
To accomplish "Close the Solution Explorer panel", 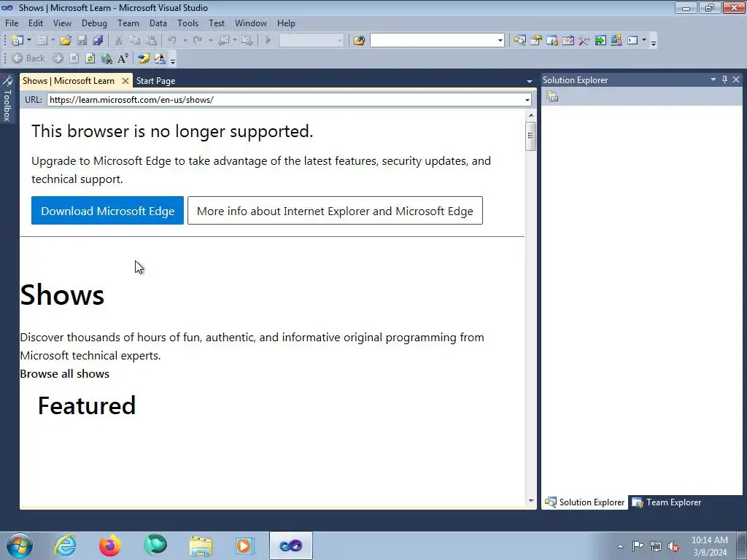I will [x=736, y=79].
